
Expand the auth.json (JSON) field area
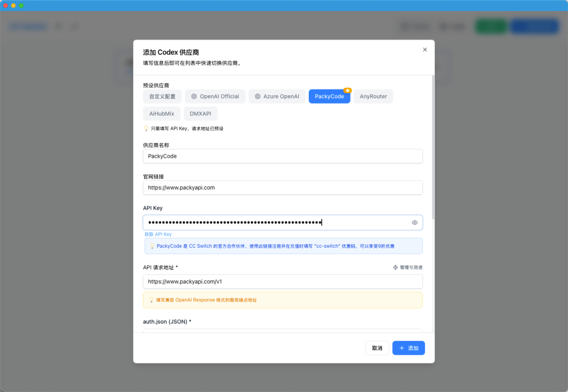[x=282, y=333]
